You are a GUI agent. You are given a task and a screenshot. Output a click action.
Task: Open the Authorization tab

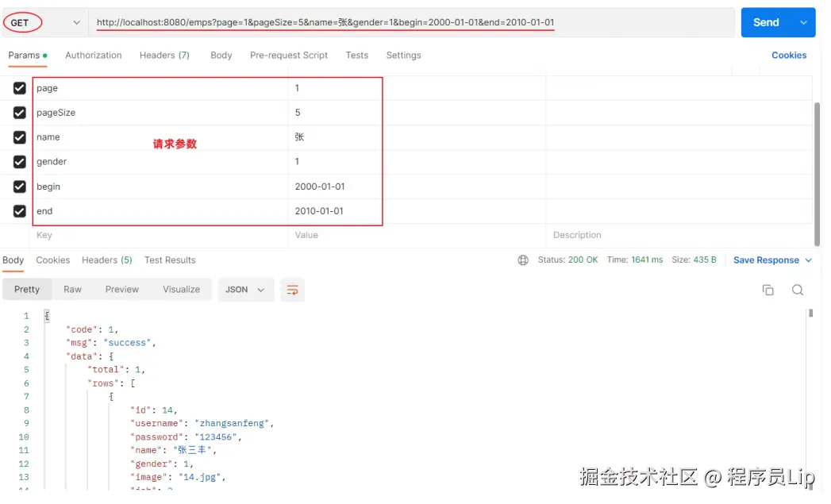point(94,55)
